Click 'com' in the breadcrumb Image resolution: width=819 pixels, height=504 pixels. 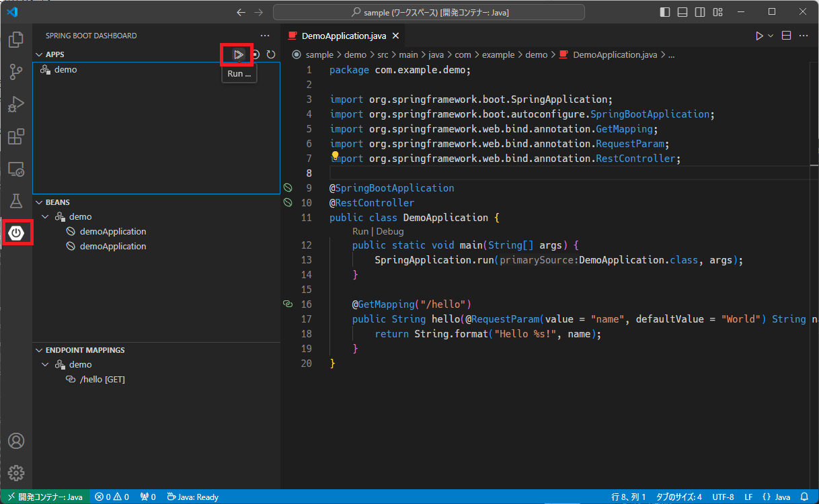[x=463, y=55]
